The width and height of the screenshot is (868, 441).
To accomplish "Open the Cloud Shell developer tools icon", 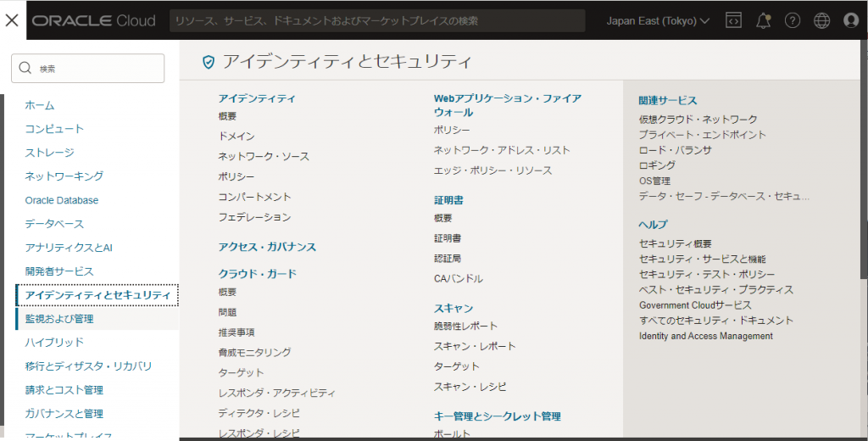I will [733, 20].
